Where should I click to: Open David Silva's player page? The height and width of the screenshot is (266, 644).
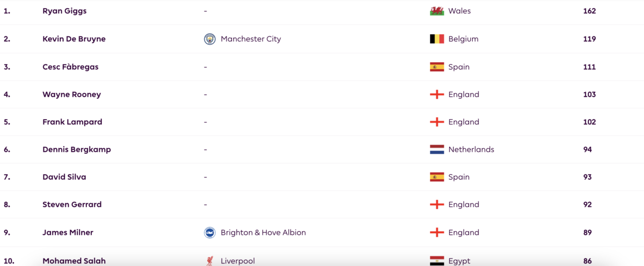click(64, 177)
